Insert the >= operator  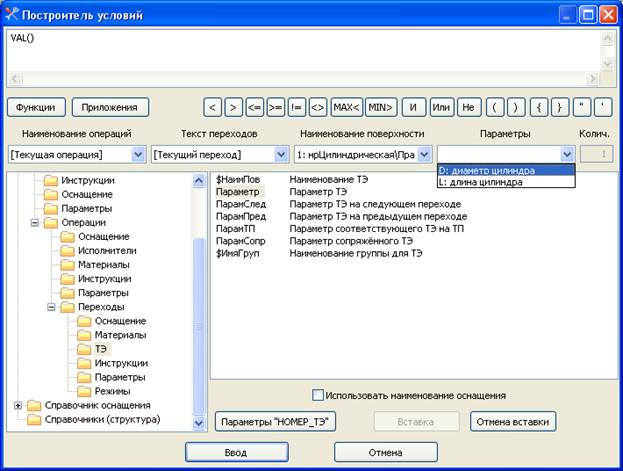pyautogui.click(x=276, y=107)
